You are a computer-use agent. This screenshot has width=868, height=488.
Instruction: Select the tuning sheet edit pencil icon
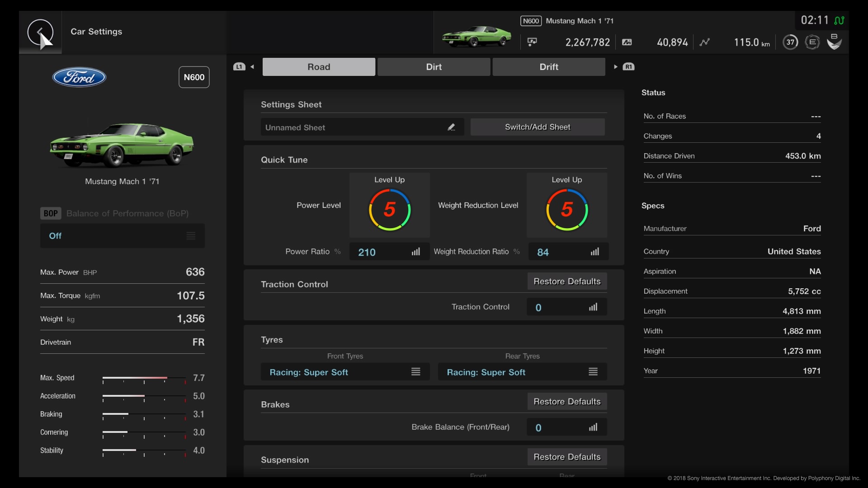(x=451, y=127)
